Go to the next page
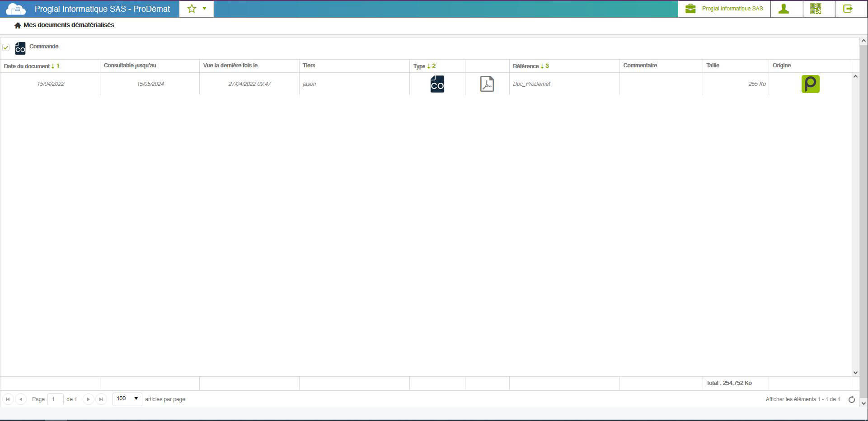The width and height of the screenshot is (868, 421). point(89,399)
